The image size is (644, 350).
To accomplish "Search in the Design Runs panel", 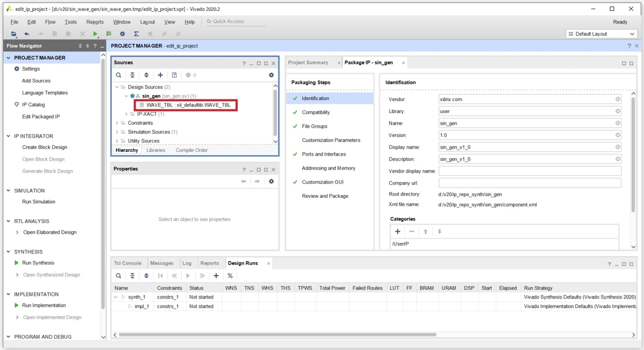I will pos(119,276).
